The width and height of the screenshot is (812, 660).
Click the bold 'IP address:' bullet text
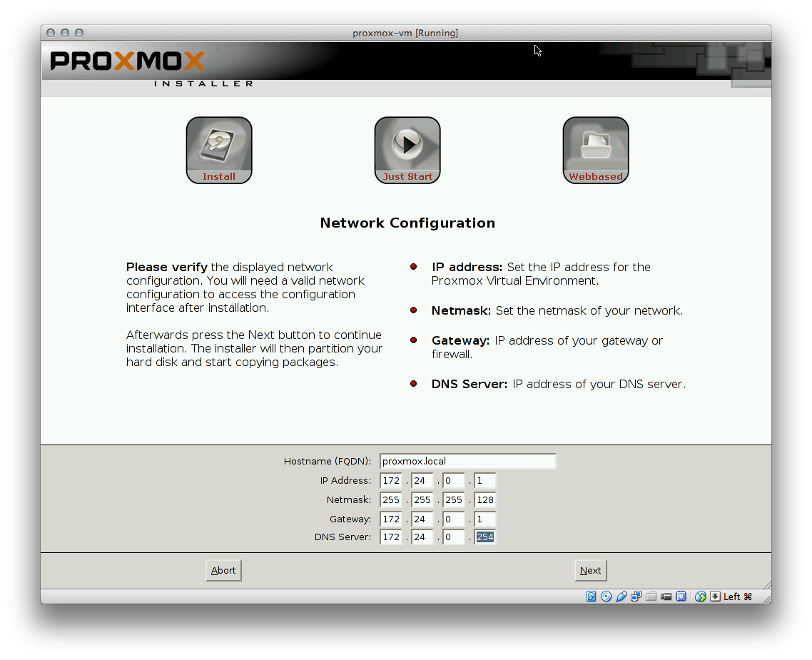[x=467, y=267]
